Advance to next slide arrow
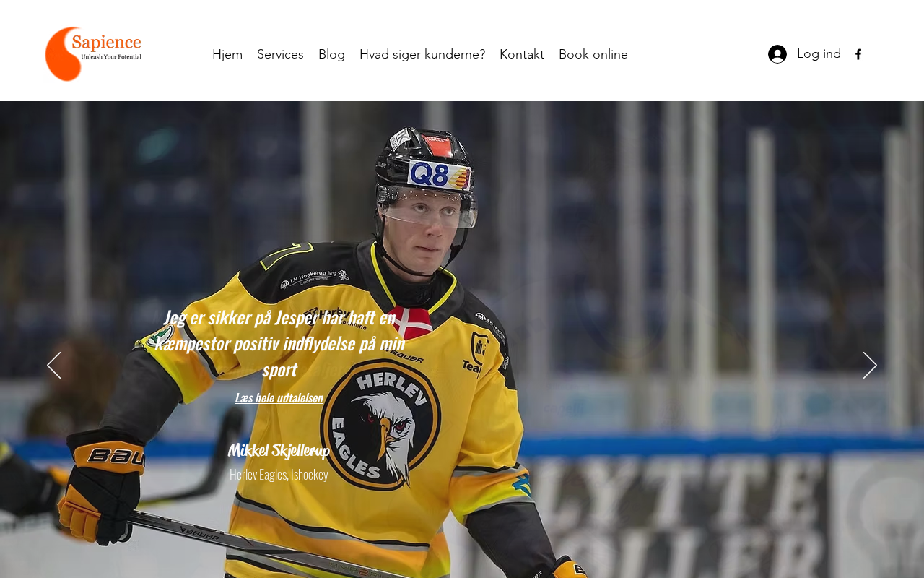This screenshot has width=924, height=578. 870,366
